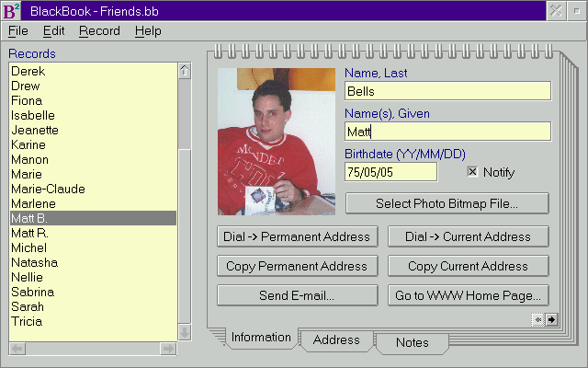
Task: Select Fiona in the records list
Action: [93, 100]
